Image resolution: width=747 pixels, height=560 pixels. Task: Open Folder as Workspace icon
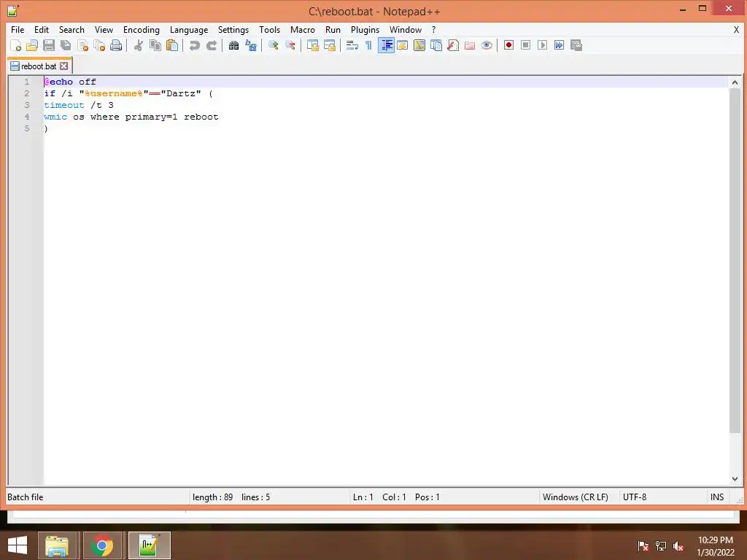click(x=470, y=45)
